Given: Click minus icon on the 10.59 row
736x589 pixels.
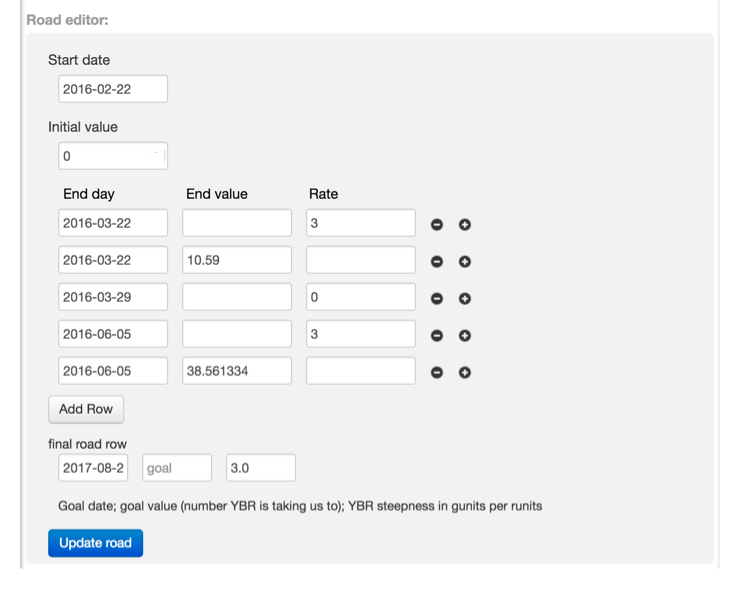Looking at the screenshot, I should 437,261.
